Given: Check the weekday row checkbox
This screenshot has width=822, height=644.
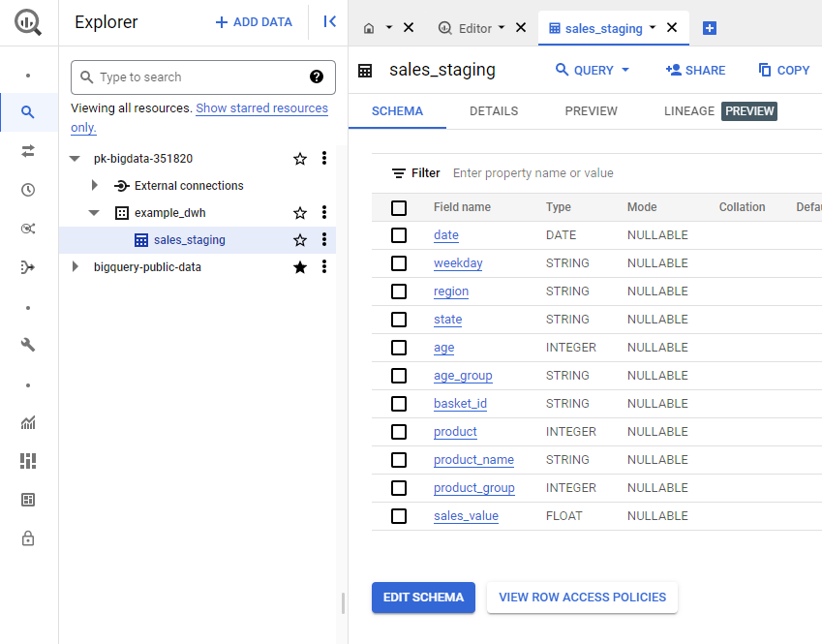Looking at the screenshot, I should pyautogui.click(x=399, y=262).
